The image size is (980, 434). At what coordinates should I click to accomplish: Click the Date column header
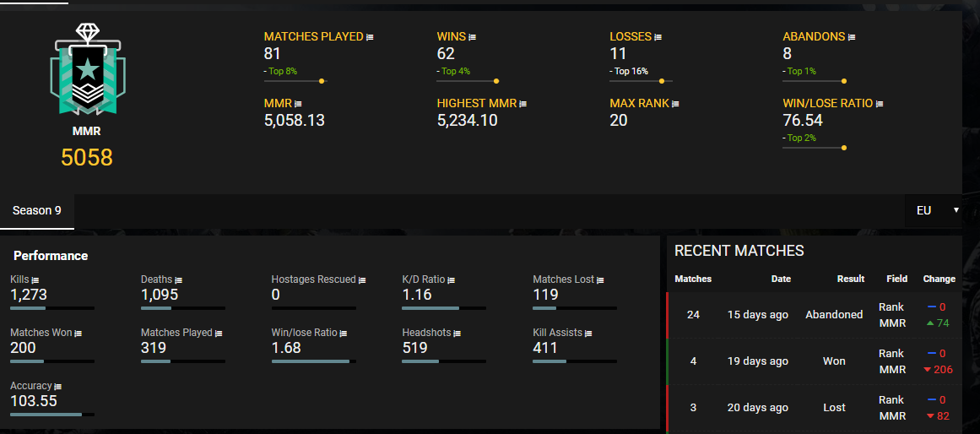[x=782, y=279]
